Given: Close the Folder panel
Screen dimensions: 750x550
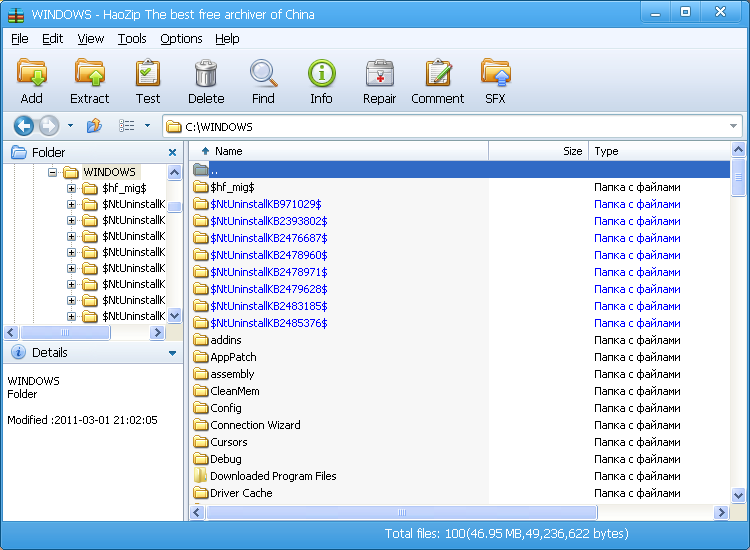Looking at the screenshot, I should point(173,153).
